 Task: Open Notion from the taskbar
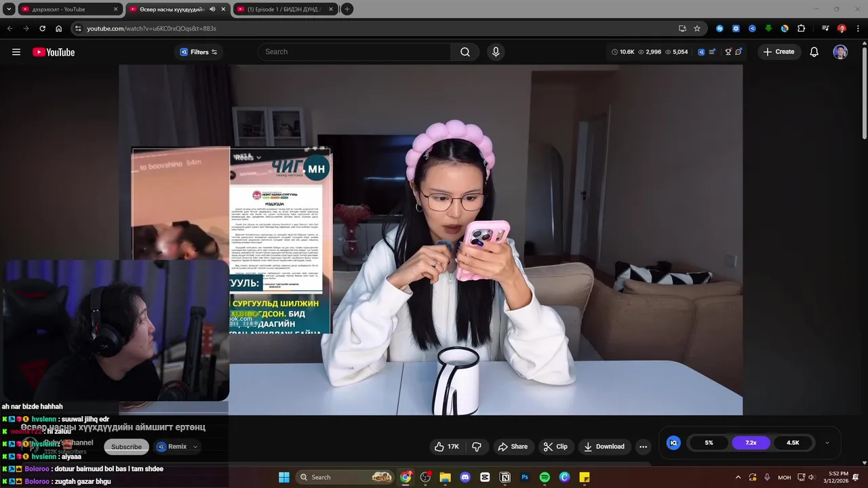(x=505, y=477)
